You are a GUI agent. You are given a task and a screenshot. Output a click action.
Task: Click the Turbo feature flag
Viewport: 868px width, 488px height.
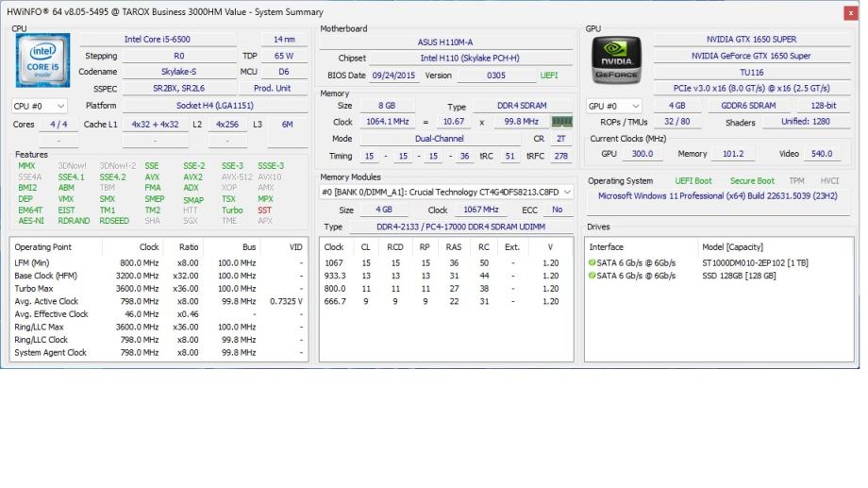[x=232, y=210]
